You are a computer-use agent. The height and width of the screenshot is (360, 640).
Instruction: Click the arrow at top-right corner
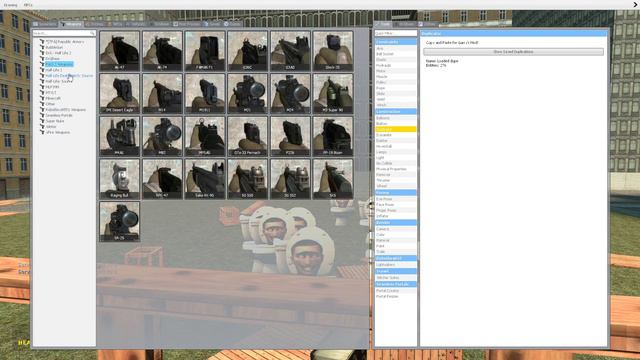(635, 4)
